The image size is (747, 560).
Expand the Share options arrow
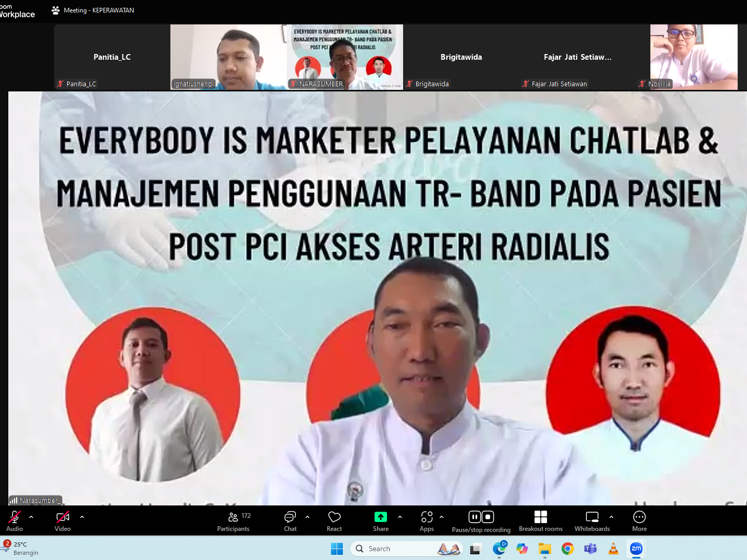(400, 517)
